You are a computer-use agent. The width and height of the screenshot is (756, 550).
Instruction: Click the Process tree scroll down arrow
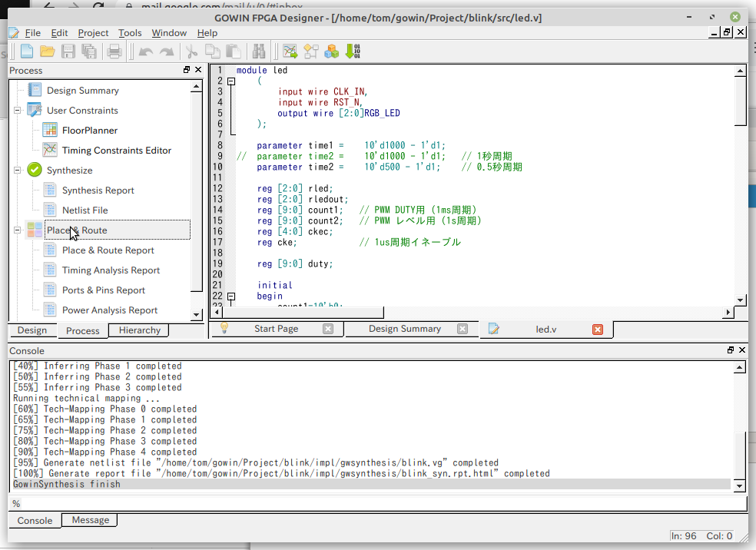point(196,315)
